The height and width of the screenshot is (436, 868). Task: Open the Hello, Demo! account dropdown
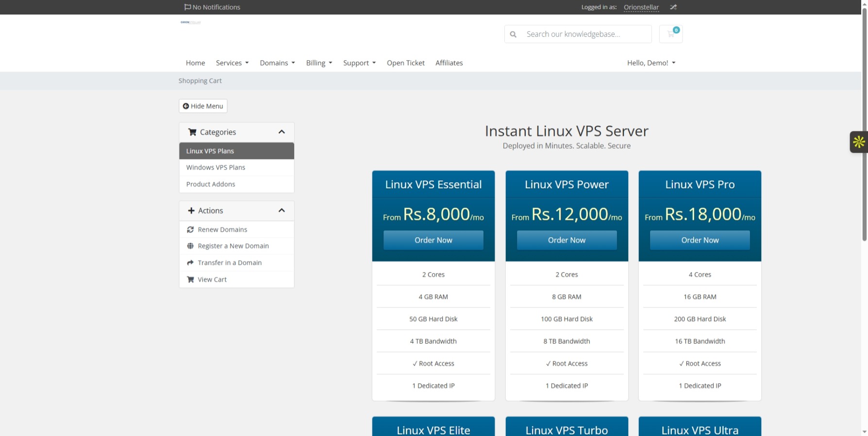tap(651, 63)
